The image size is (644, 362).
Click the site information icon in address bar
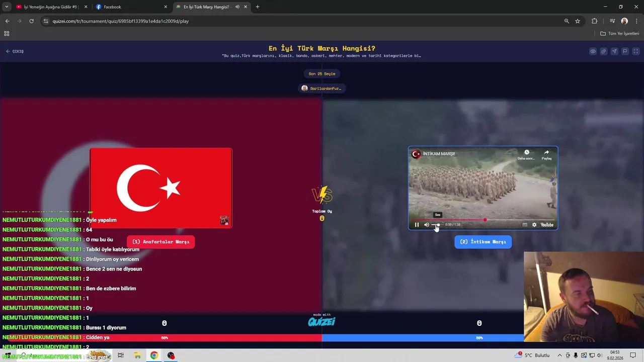[46, 21]
